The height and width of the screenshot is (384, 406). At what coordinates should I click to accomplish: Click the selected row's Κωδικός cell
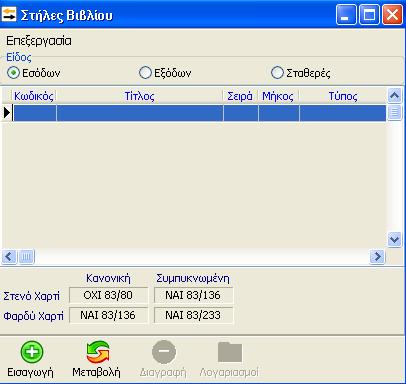(34, 113)
